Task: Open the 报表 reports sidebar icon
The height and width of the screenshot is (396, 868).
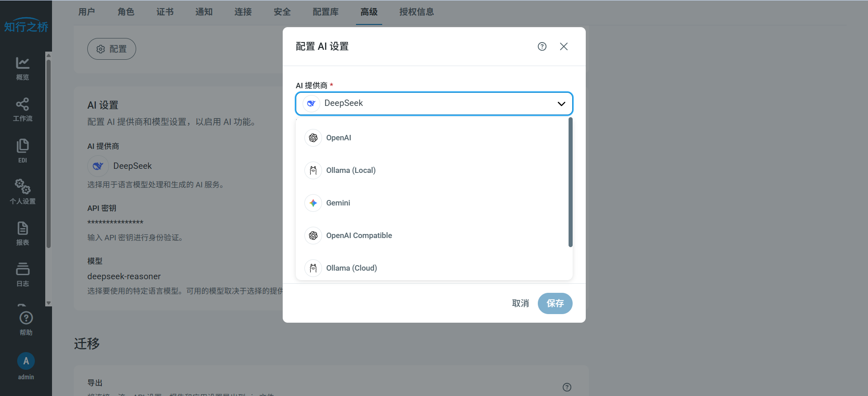Action: coord(23,233)
